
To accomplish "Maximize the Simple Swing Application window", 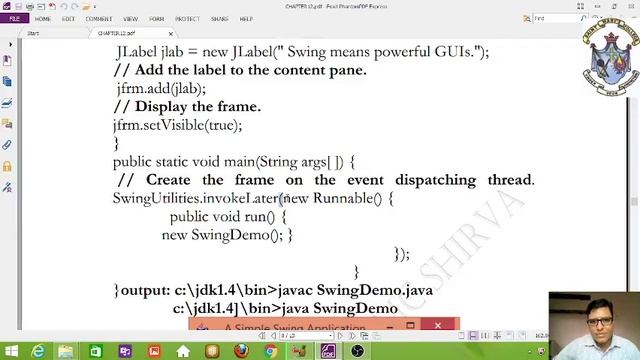I will point(410,325).
